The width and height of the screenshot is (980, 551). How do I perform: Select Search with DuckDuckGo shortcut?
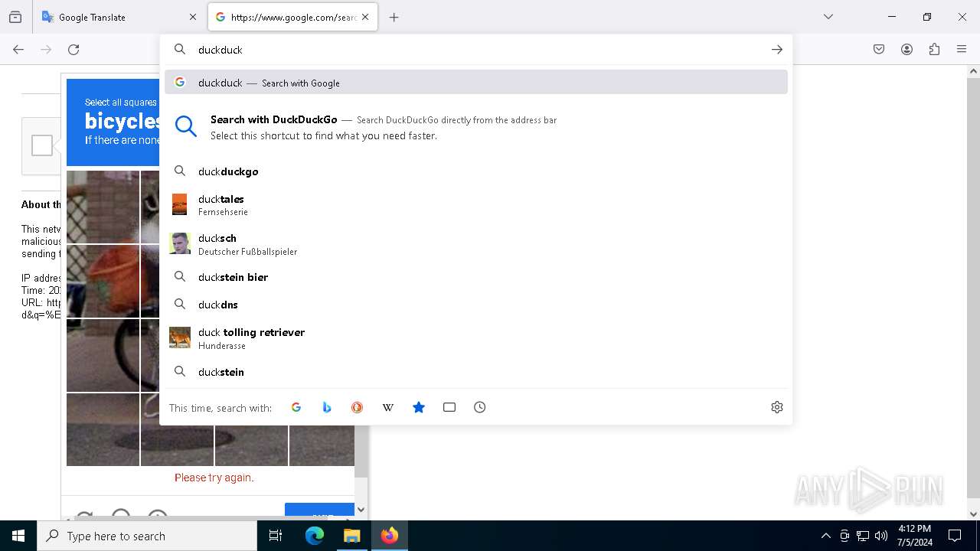[476, 127]
